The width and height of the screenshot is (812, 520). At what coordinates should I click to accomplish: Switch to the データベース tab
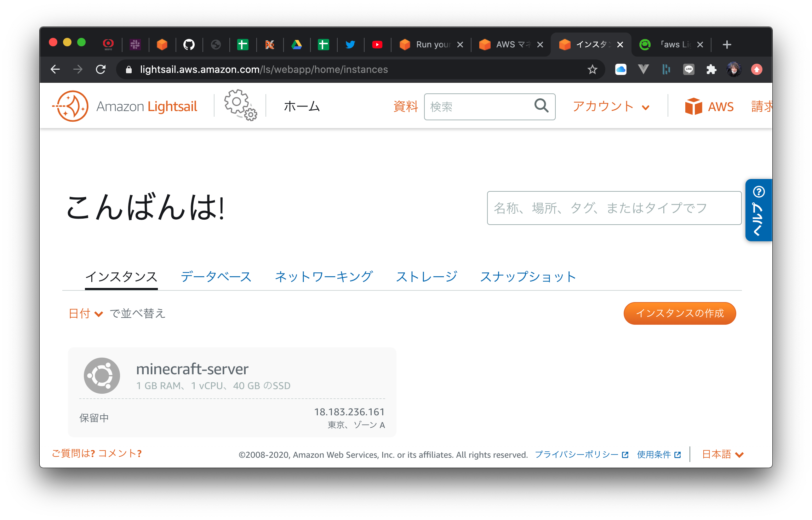pyautogui.click(x=216, y=277)
